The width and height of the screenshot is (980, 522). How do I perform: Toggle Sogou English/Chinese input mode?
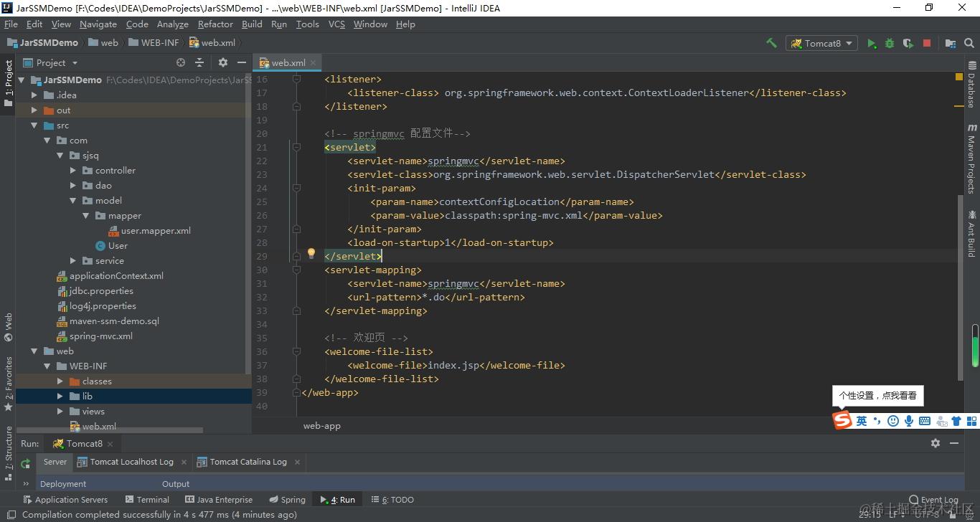click(x=862, y=421)
